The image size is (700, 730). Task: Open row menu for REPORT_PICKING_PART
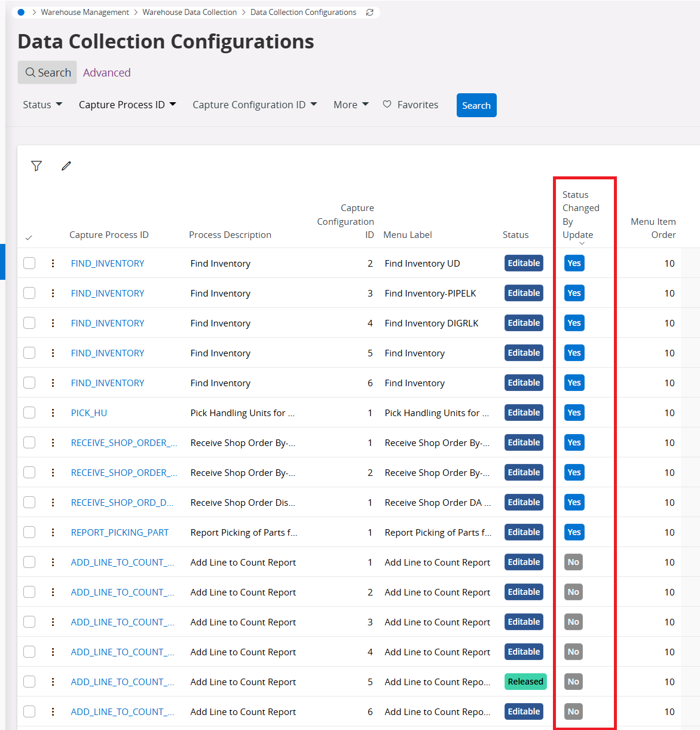coord(53,532)
